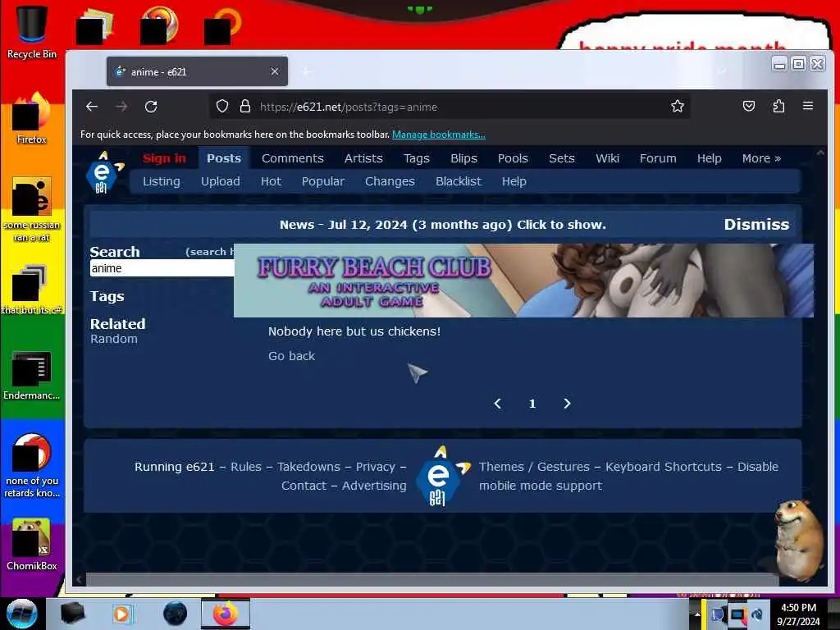The width and height of the screenshot is (840, 630).
Task: Open Blacklist posts submenu item
Action: (x=458, y=181)
